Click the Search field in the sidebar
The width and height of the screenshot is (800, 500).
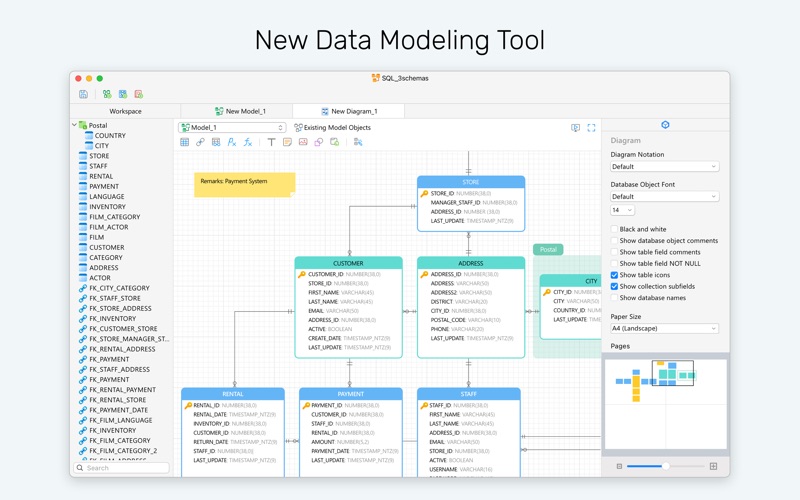tap(122, 468)
